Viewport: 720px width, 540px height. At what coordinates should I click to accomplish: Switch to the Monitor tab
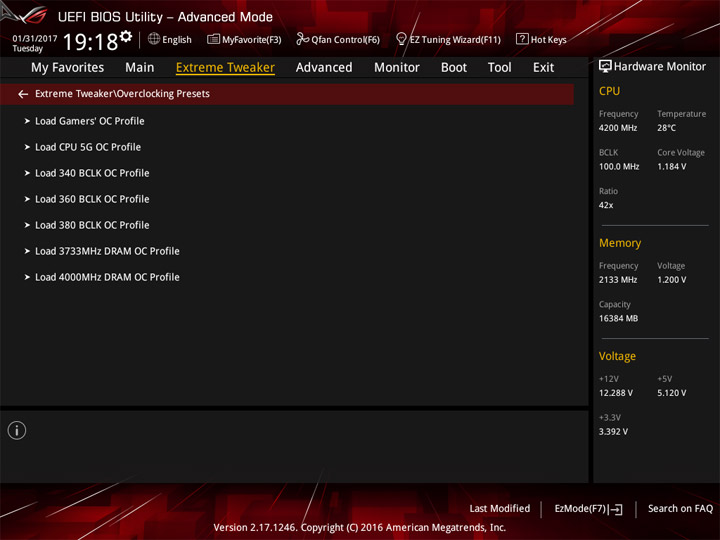click(397, 68)
